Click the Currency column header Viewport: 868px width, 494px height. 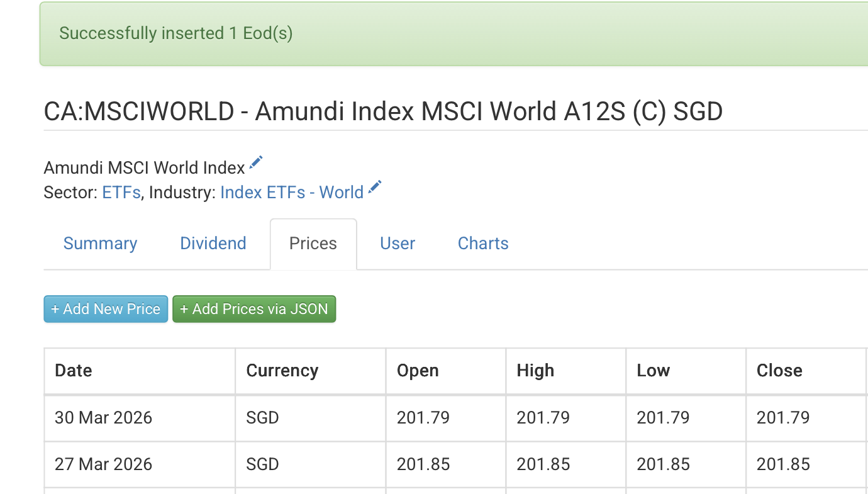point(282,371)
